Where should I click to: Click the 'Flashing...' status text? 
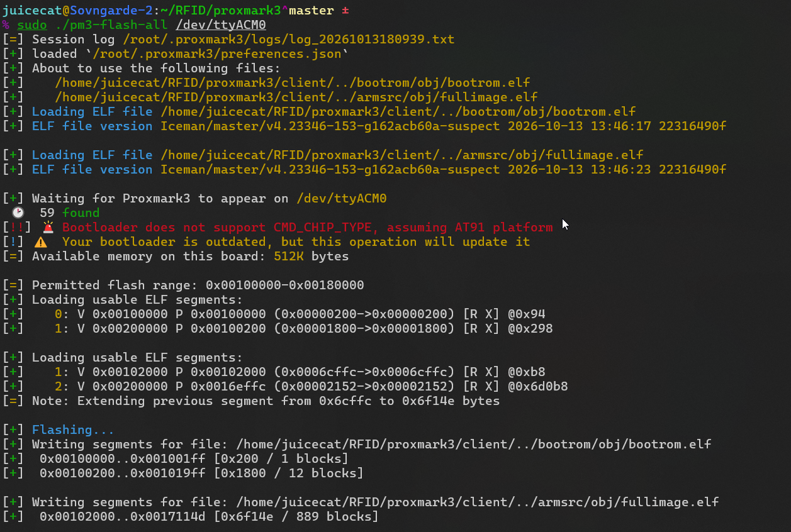(73, 429)
